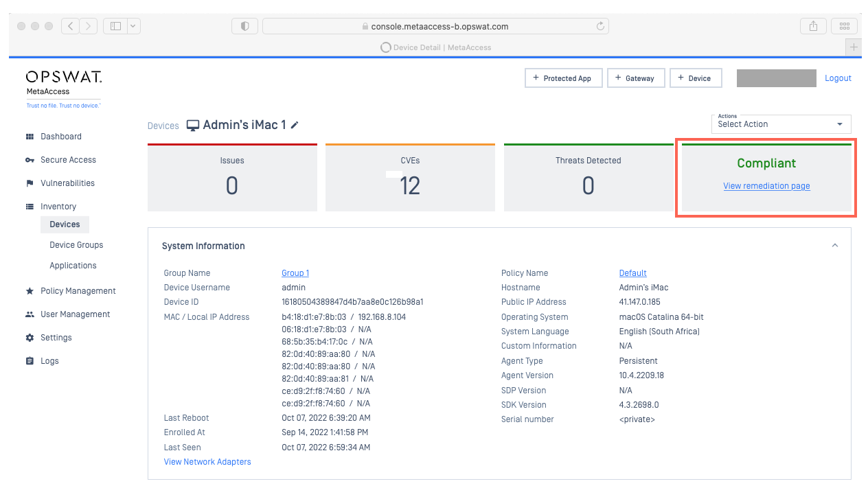868x499 pixels.
Task: Click the Settings gear icon in sidebar
Action: [x=30, y=338]
